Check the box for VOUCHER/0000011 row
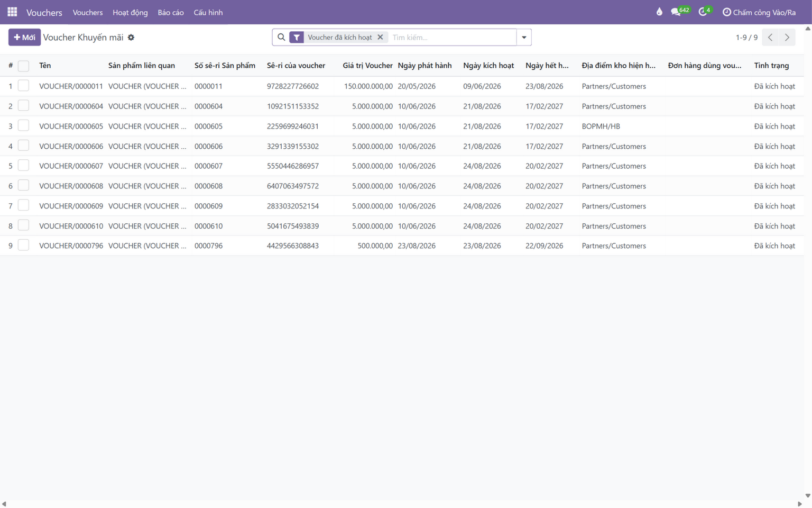Viewport: 812px width, 508px height. click(23, 86)
